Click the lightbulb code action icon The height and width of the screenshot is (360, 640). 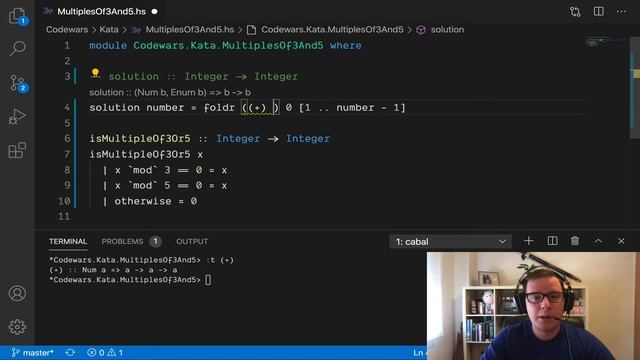pos(95,73)
